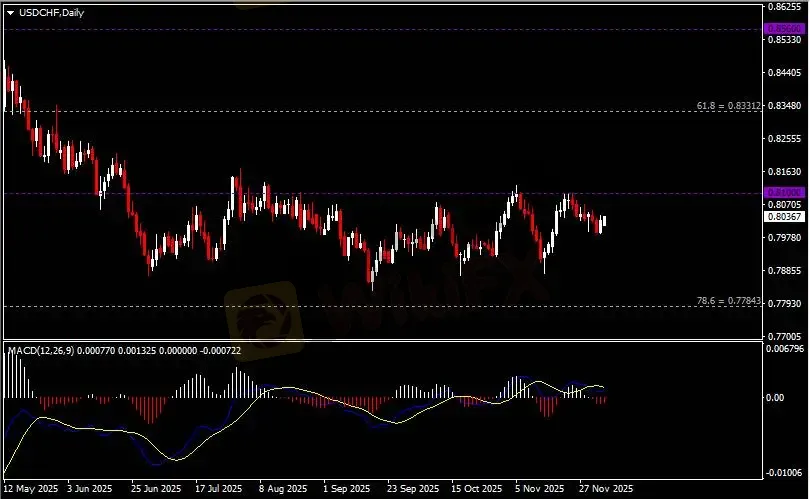Click the 0.86255 price scale value
This screenshot has height=499, width=810.
click(783, 6)
